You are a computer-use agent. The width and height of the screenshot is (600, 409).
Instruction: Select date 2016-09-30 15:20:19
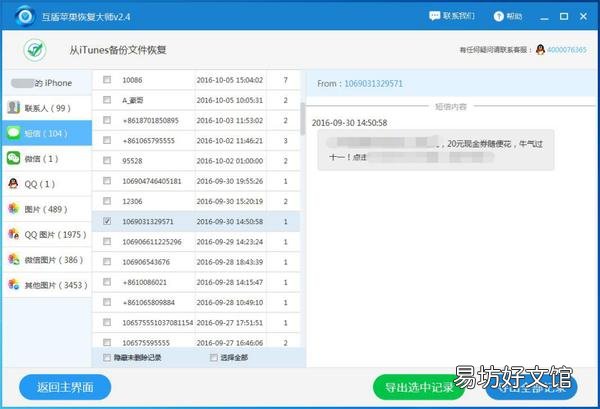coord(230,201)
